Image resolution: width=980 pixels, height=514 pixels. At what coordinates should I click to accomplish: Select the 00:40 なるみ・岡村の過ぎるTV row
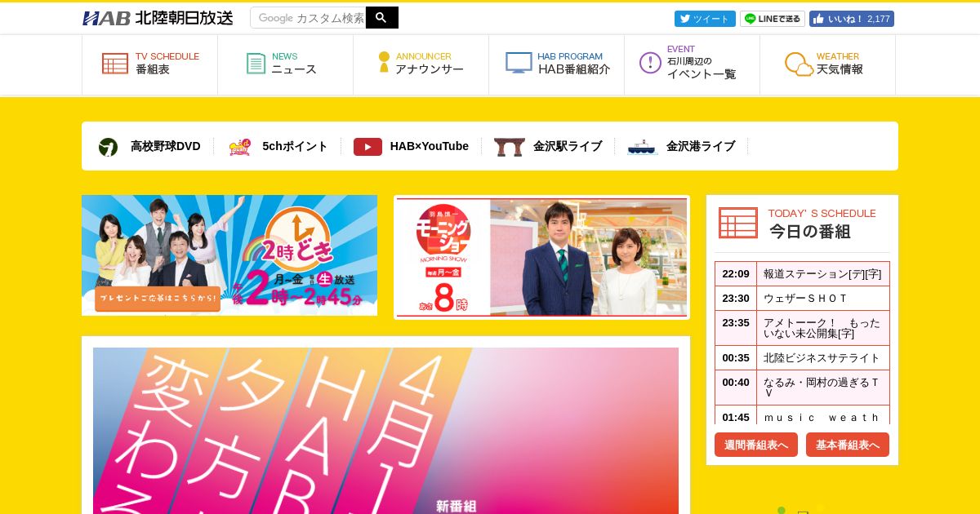802,388
